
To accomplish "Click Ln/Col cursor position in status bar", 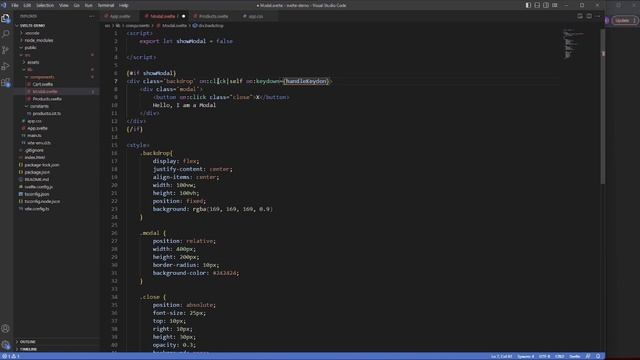I will pos(501,356).
